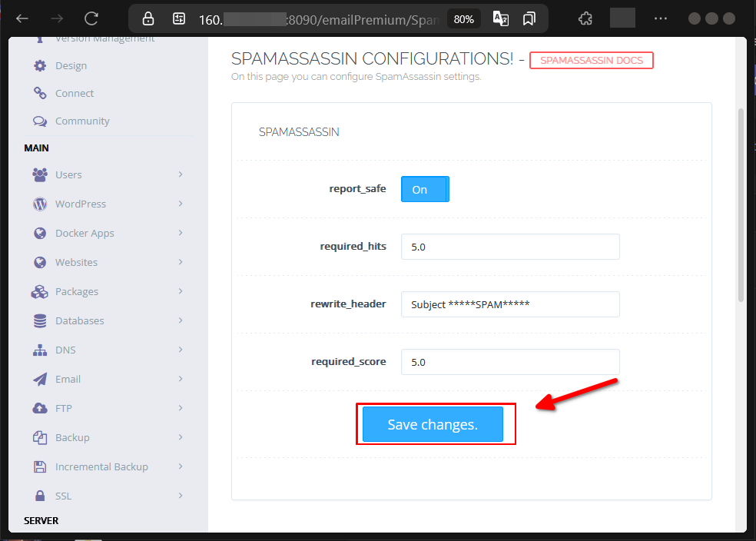Open the reader view icon in address bar
The width and height of the screenshot is (756, 541).
coord(179,18)
